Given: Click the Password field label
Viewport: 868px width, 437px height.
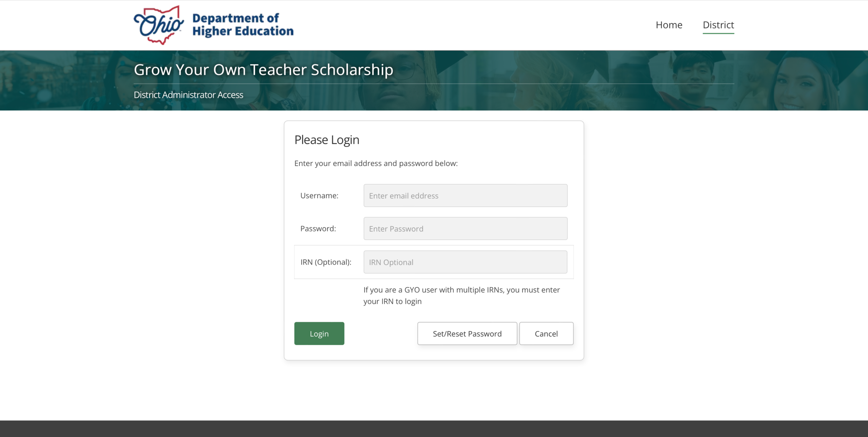Looking at the screenshot, I should coord(318,228).
